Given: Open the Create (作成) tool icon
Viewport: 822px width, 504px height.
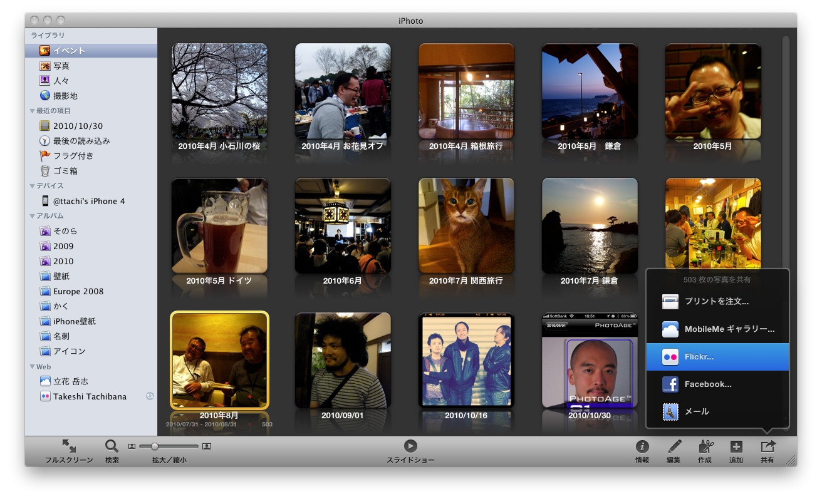Looking at the screenshot, I should [705, 446].
